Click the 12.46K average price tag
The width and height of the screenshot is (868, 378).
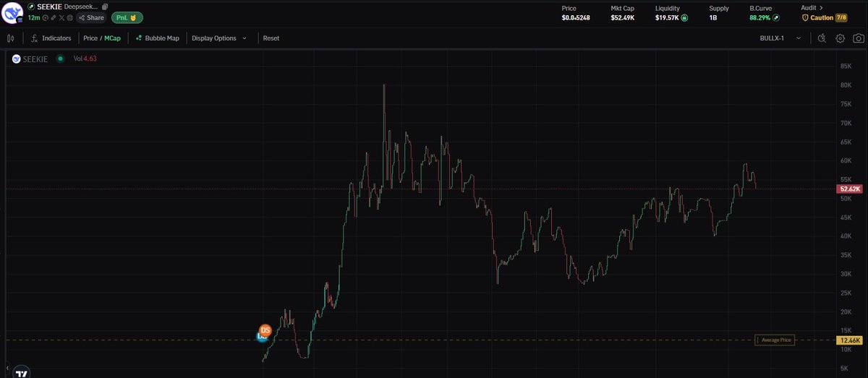pos(849,340)
